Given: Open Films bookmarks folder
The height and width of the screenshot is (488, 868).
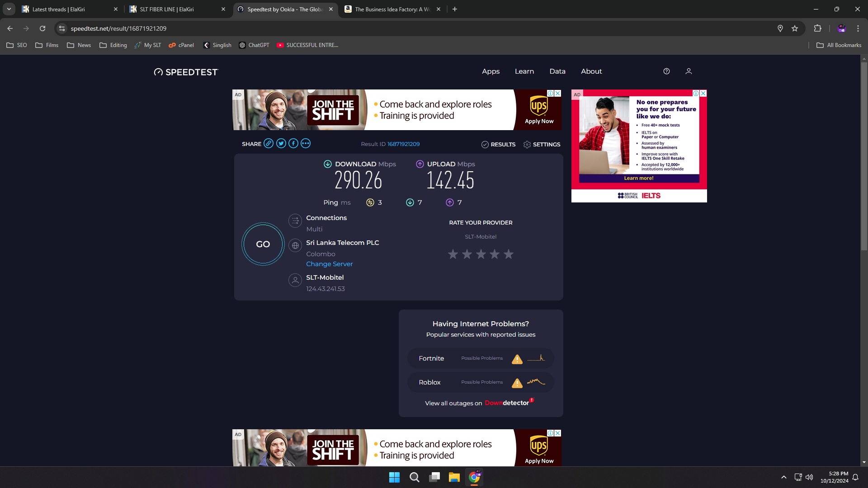Looking at the screenshot, I should (47, 45).
